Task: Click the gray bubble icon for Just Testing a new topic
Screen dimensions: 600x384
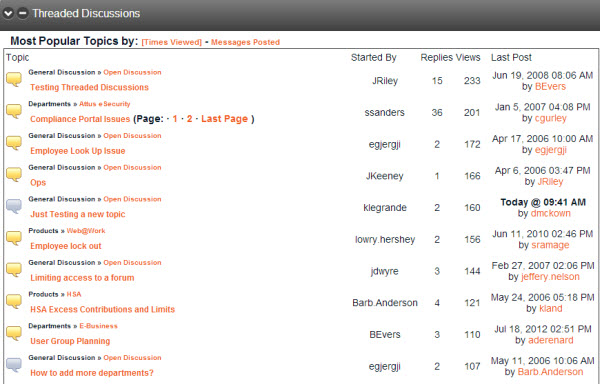Action: point(14,207)
